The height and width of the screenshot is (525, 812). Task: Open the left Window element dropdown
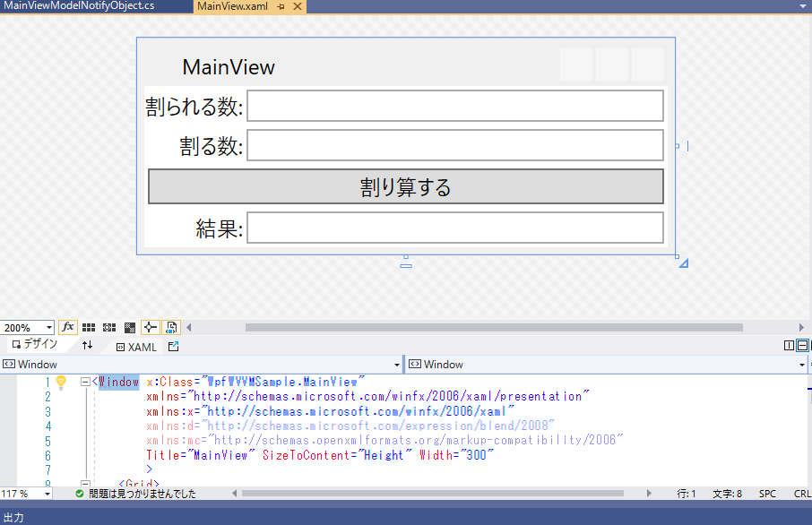click(397, 365)
